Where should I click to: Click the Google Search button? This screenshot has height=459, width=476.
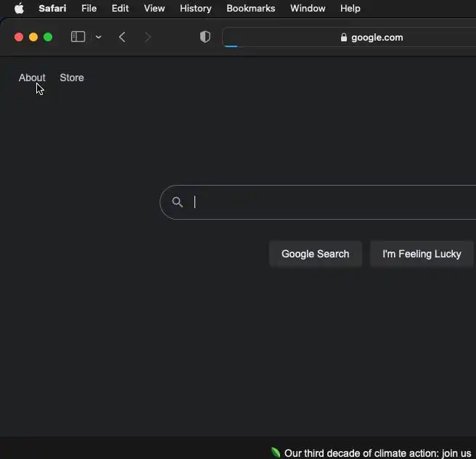tap(315, 254)
